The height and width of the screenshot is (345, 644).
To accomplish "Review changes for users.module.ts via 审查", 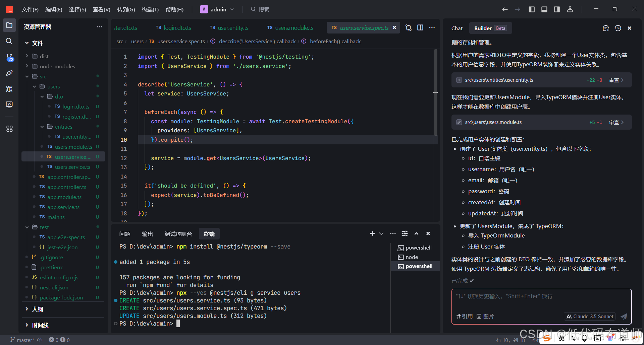I will 616,122.
